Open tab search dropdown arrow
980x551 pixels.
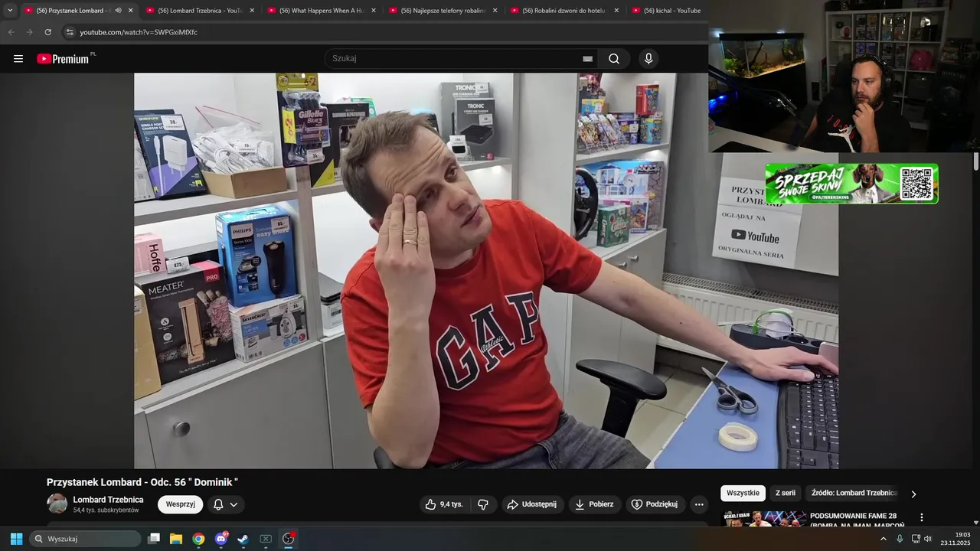tap(10, 11)
